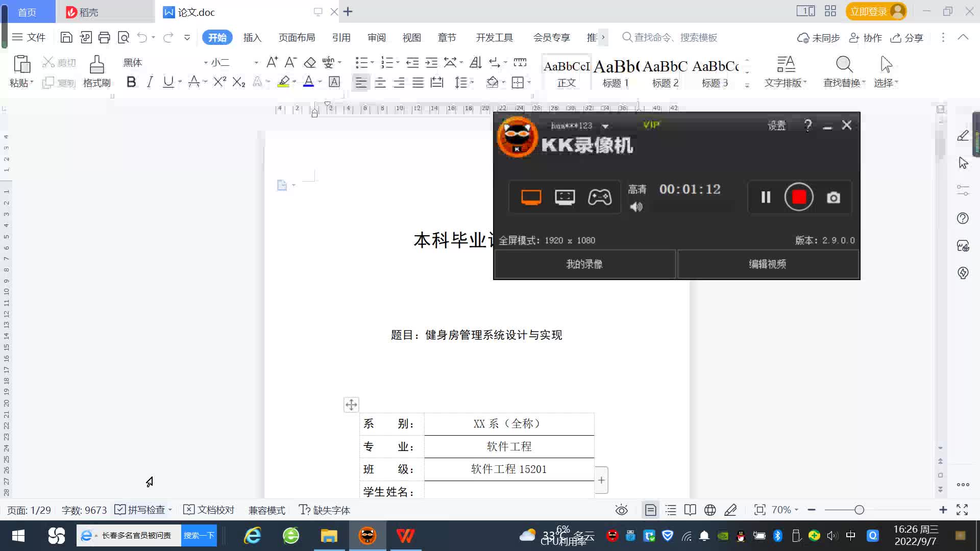Open the KK recorder account dropdown
980x551 pixels.
(x=605, y=126)
